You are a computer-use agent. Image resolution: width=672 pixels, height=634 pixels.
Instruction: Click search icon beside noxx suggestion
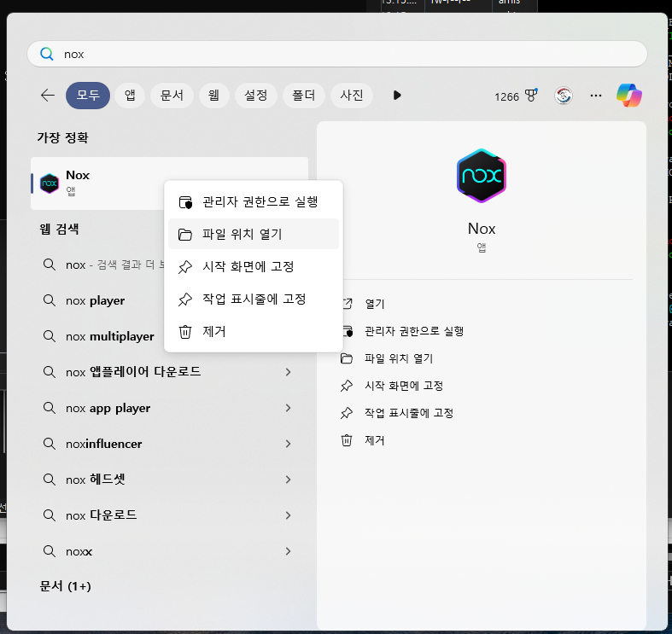50,551
